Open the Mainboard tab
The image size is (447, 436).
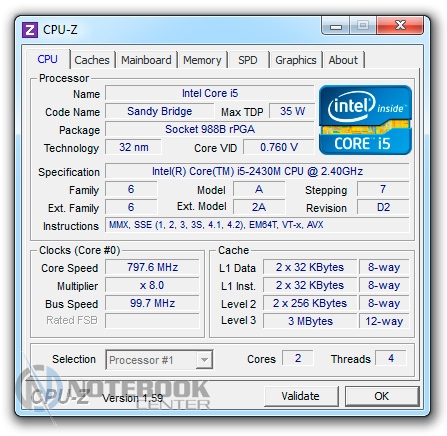[x=146, y=60]
